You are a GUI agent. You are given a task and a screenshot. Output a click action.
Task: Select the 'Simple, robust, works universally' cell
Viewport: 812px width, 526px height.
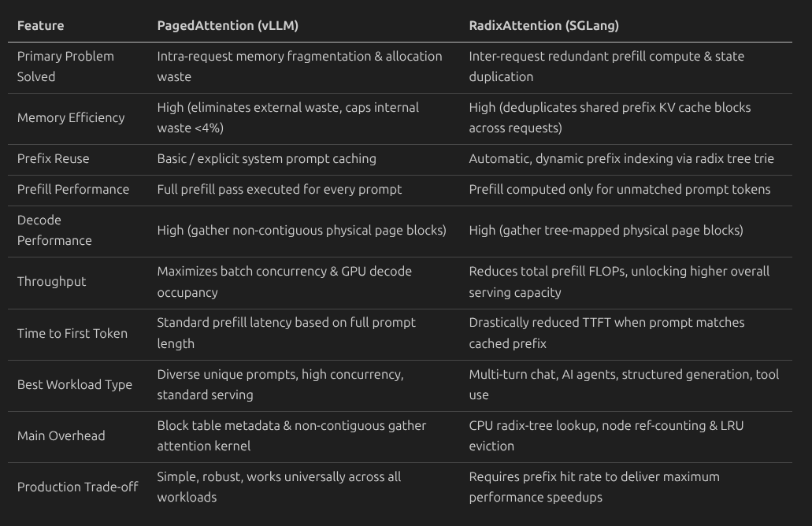279,487
